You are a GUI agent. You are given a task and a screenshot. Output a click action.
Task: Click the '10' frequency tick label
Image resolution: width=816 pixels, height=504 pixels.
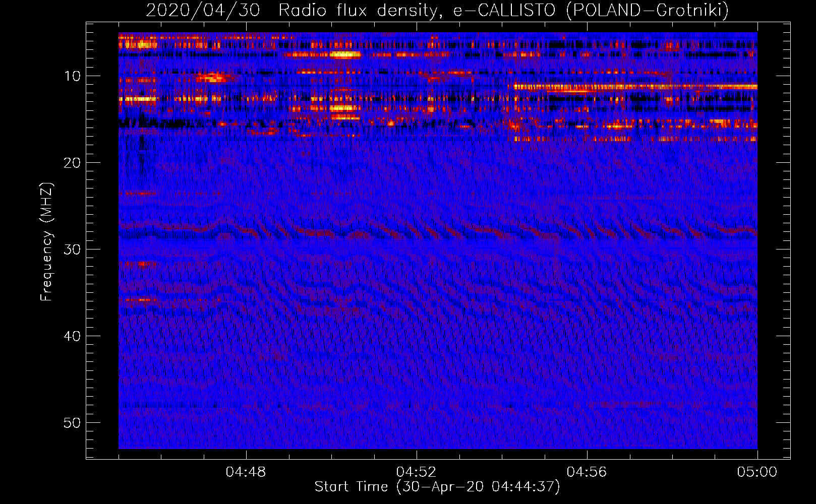[x=73, y=76]
